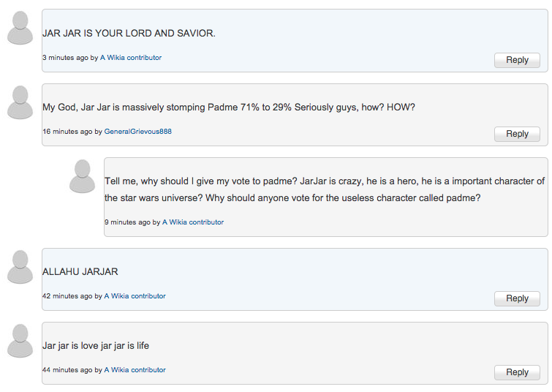Click the 'ALLAHU JARJAR' comment text
Screen dimensions: 552x392
(x=80, y=271)
